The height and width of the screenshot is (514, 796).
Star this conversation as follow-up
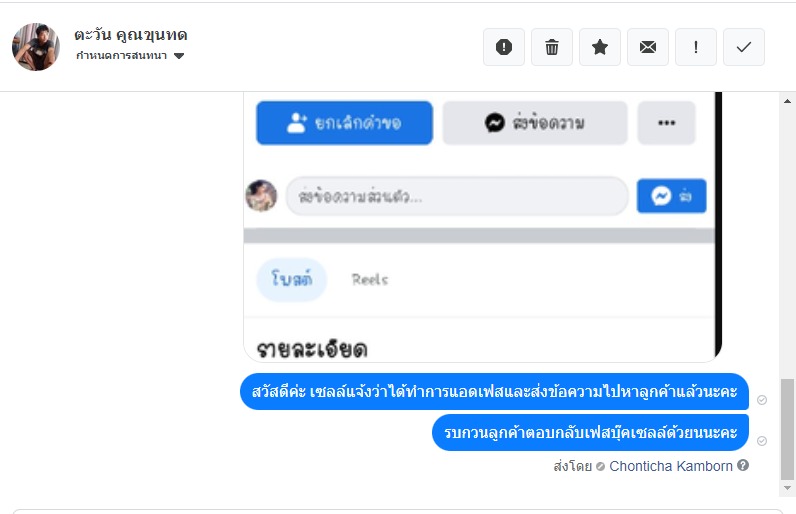[x=600, y=47]
